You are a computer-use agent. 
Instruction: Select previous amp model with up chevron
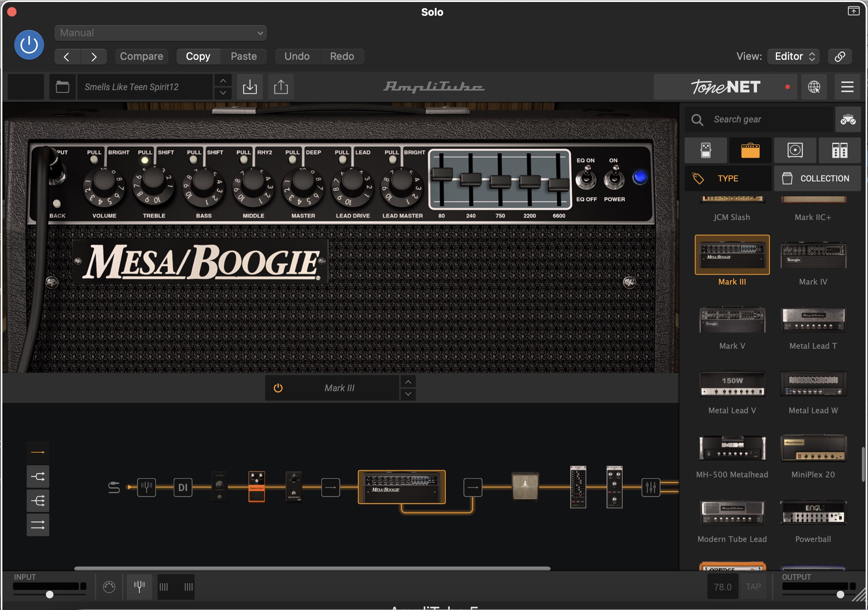coord(408,382)
